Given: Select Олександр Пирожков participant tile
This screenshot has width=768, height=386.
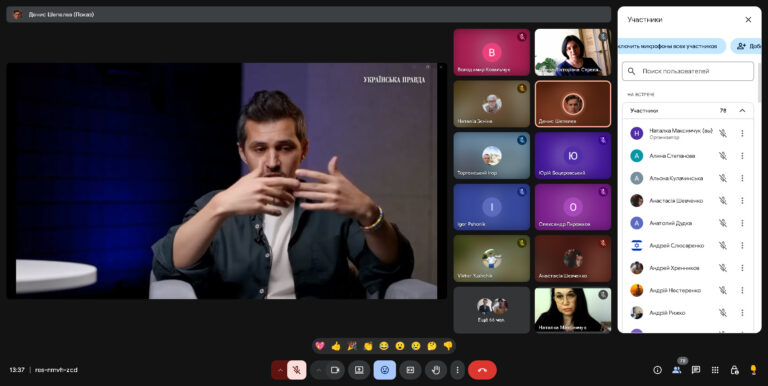Looking at the screenshot, I should (573, 207).
